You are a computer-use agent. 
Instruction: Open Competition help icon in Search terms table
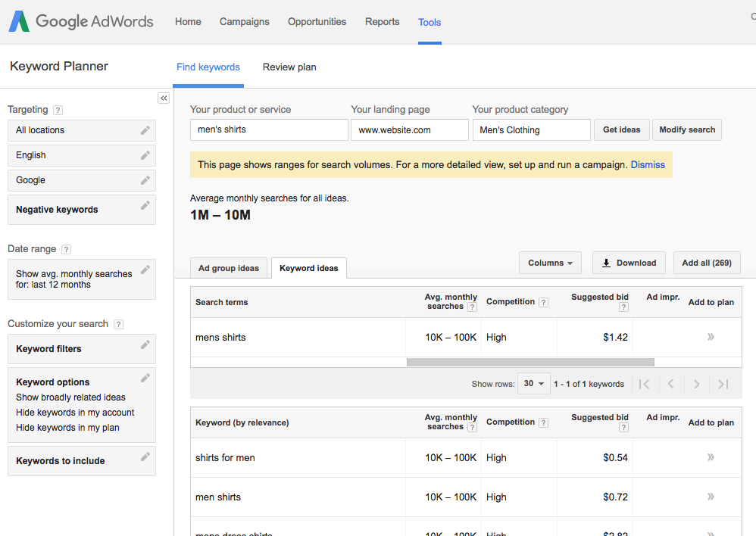[543, 302]
